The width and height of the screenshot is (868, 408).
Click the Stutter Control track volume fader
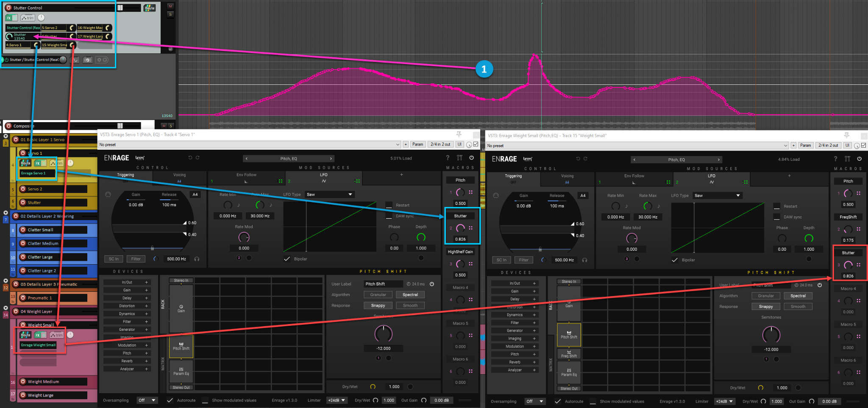[120, 8]
